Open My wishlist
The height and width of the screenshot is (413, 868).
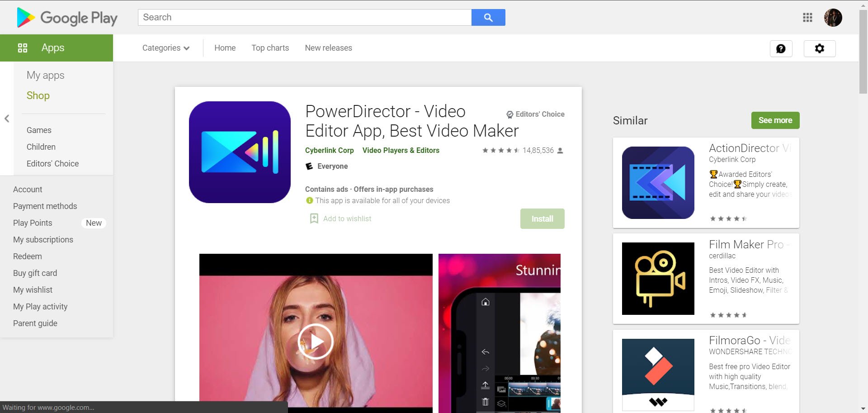[33, 290]
